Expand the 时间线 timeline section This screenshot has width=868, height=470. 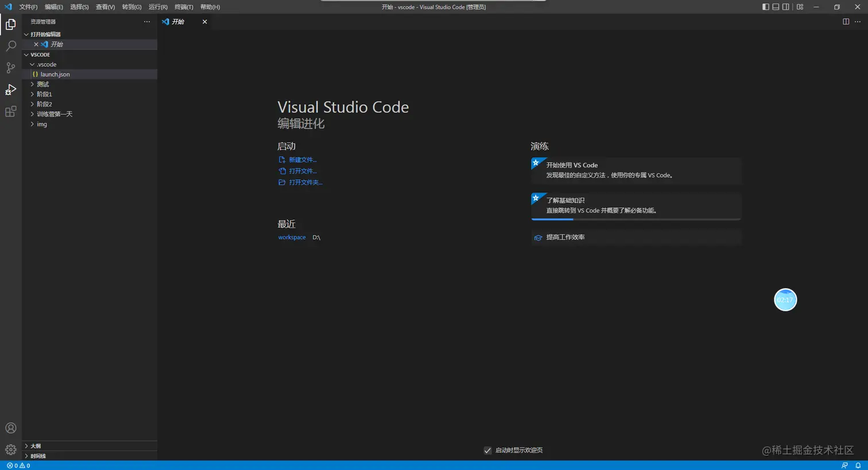click(x=26, y=456)
